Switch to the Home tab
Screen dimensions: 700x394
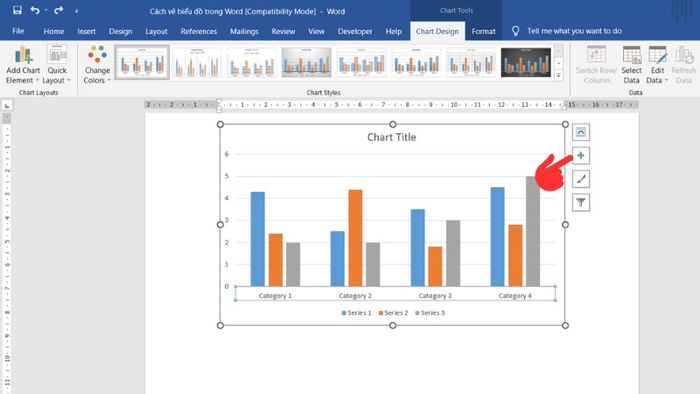click(54, 31)
